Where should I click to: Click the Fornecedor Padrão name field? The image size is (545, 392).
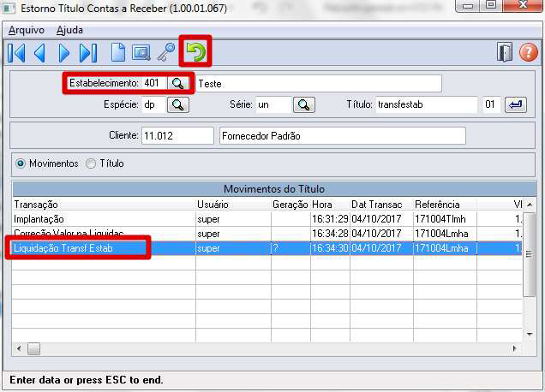(x=343, y=136)
